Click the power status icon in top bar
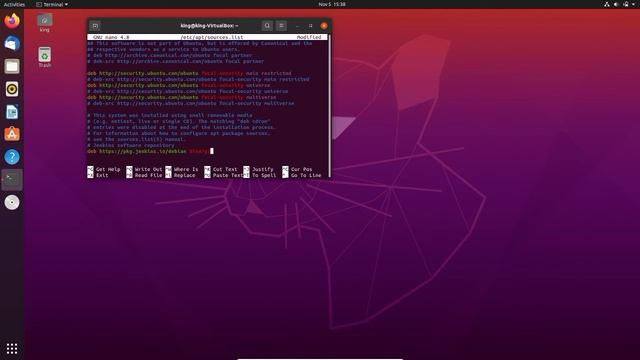 (626, 4)
